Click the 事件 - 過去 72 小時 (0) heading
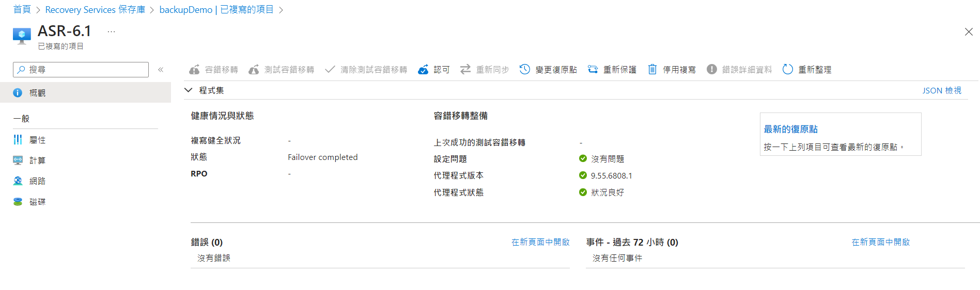 [632, 242]
